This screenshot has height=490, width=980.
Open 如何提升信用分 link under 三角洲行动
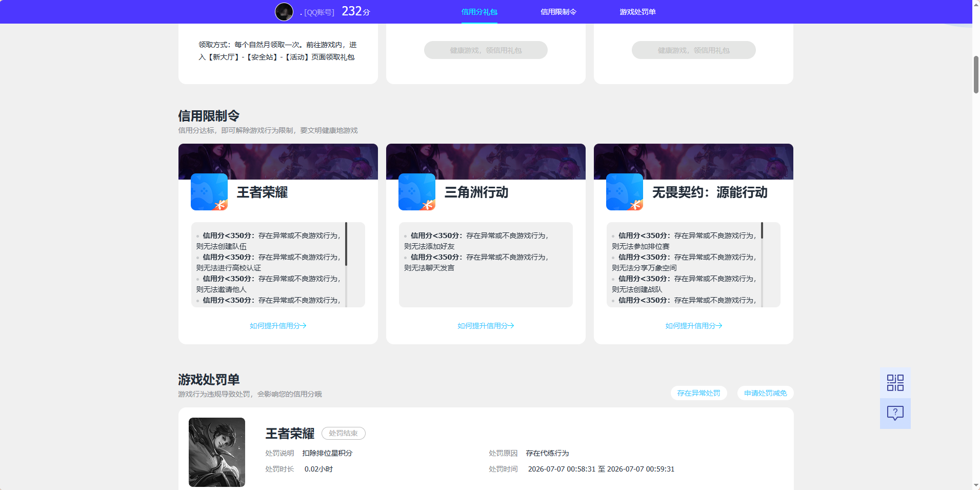[486, 326]
